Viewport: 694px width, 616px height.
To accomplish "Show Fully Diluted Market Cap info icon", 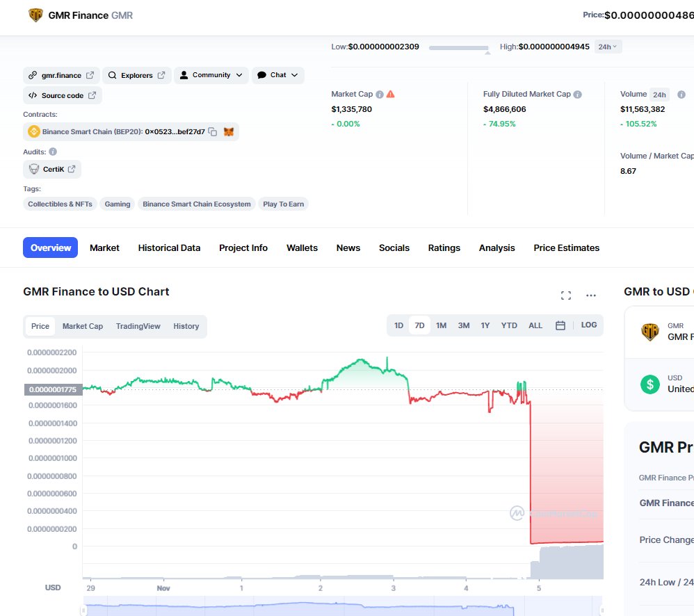I will 578,95.
